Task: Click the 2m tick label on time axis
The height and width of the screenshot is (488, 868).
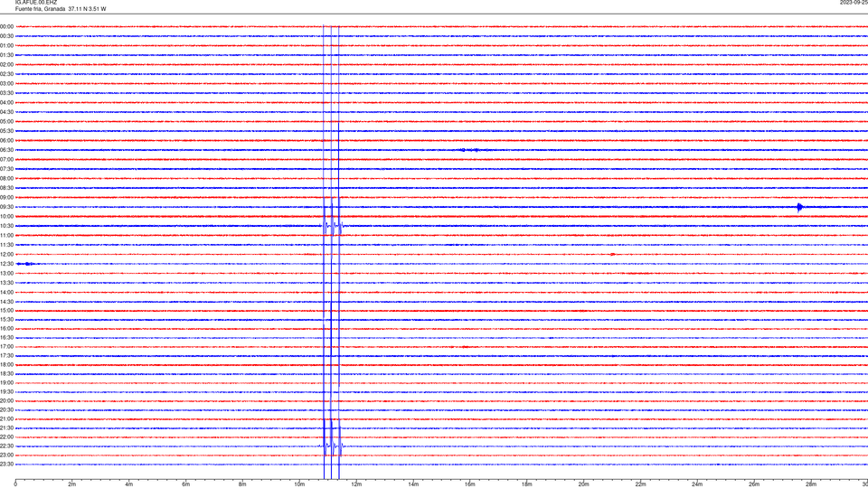Action: point(72,484)
